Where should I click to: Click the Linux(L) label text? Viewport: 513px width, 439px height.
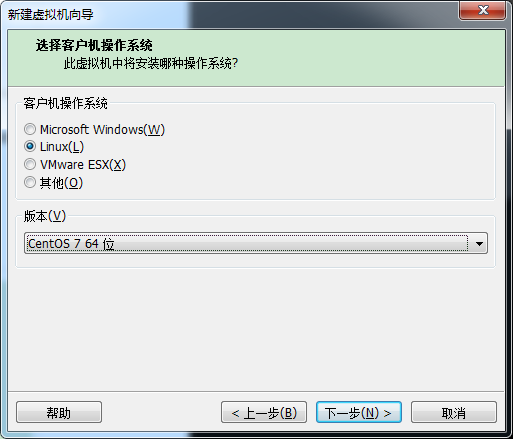click(62, 147)
